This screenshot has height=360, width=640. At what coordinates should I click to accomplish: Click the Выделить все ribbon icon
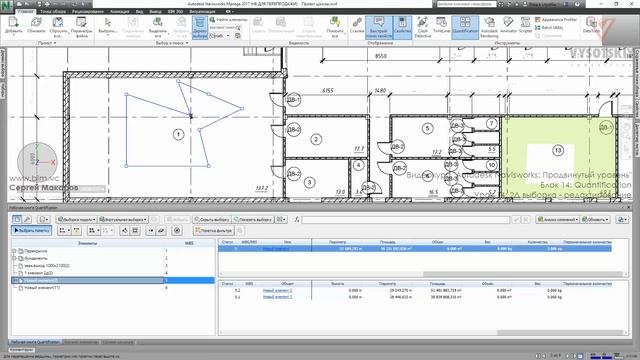tap(158, 27)
